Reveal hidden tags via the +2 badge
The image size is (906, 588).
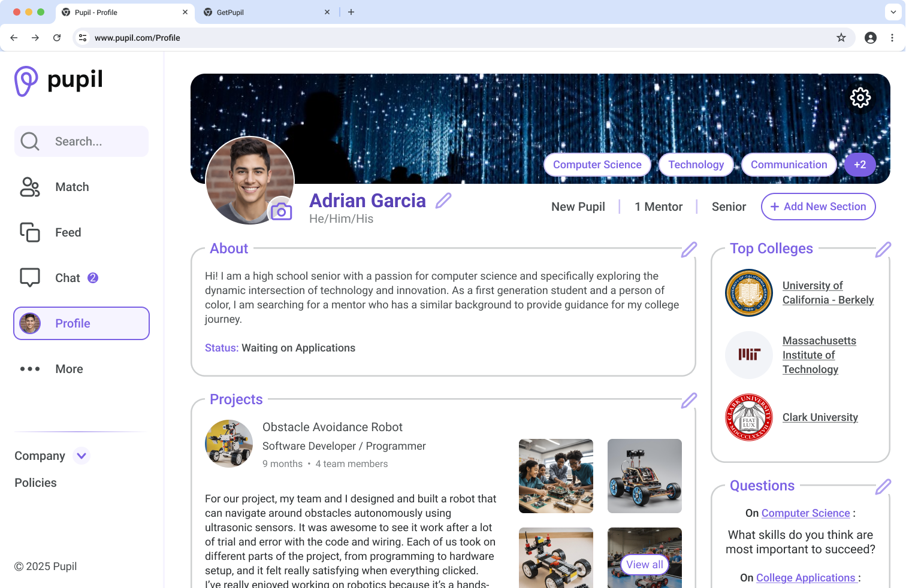point(860,164)
